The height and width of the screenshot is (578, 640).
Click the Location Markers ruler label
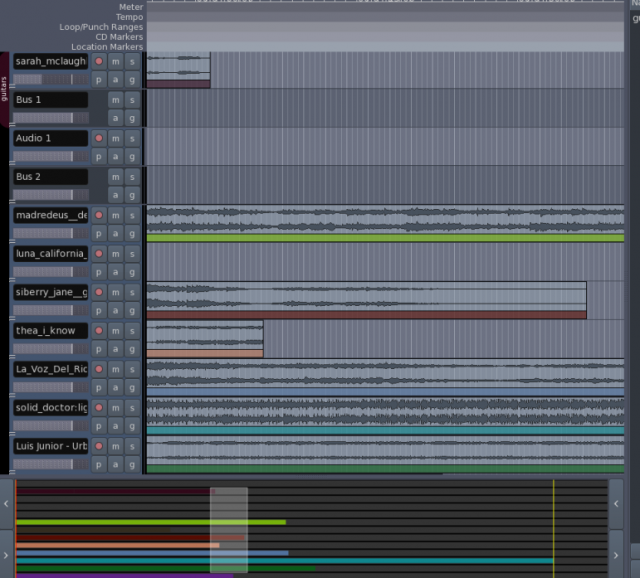(x=107, y=47)
